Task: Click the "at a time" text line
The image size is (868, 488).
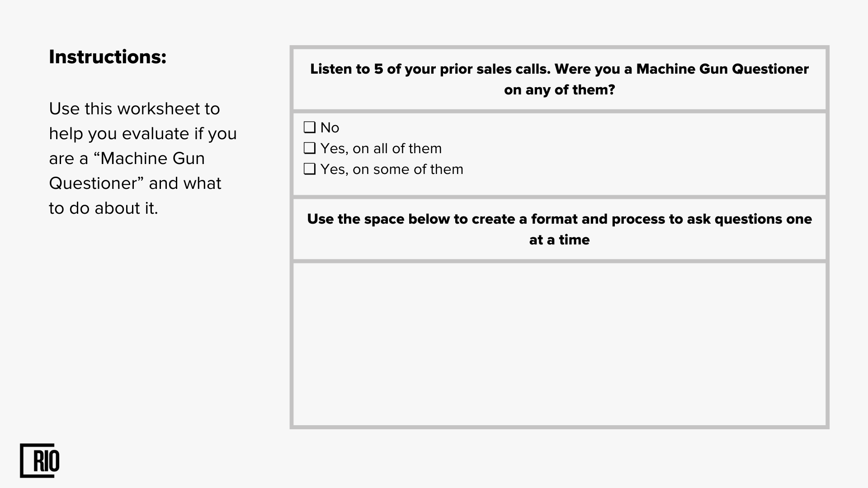Action: tap(559, 239)
